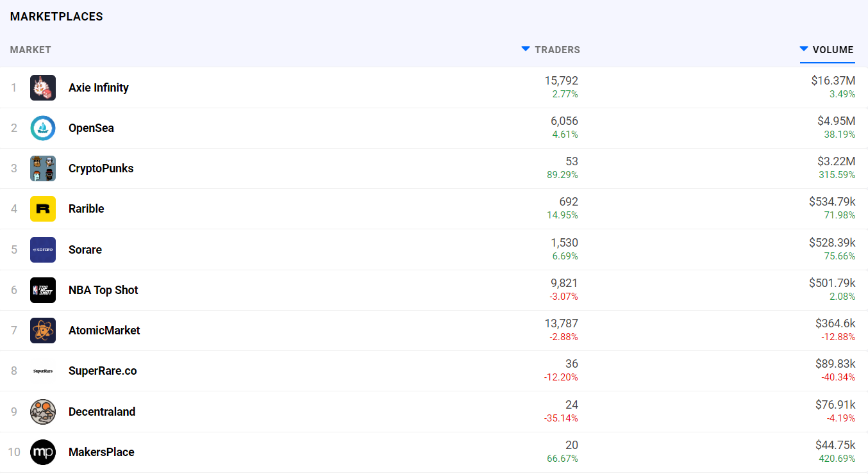Select the 1,530 traders value

click(x=564, y=243)
